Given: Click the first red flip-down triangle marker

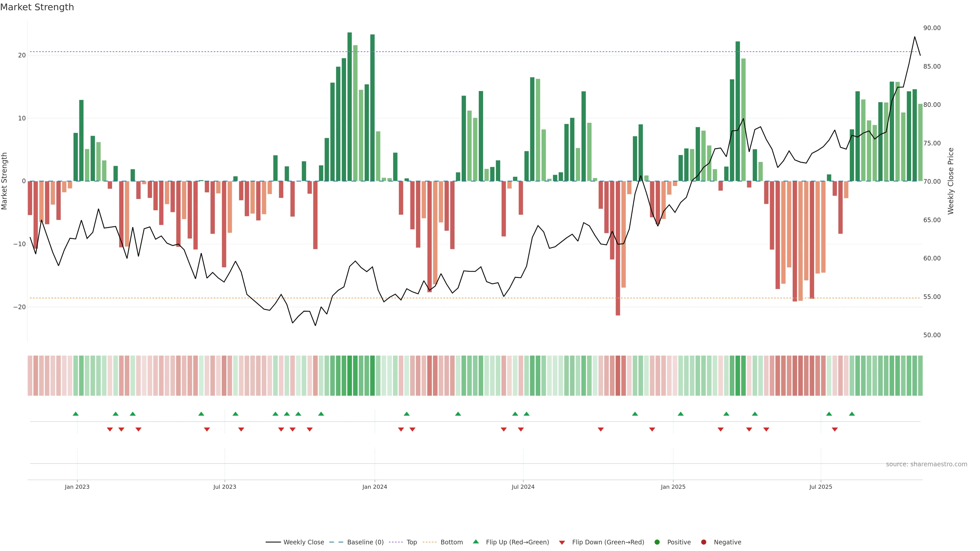Looking at the screenshot, I should click(110, 429).
